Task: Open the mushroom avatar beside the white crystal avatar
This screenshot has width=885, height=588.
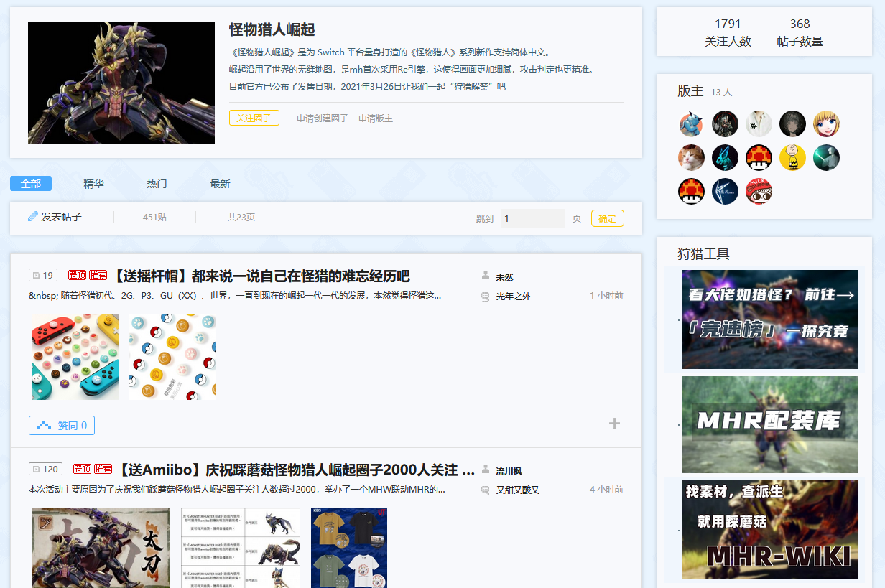Action: pos(691,192)
